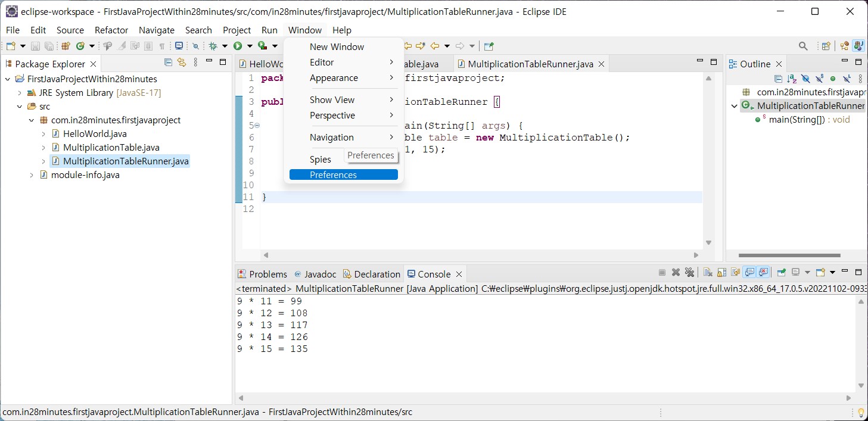
Task: Collapse MultiplicationTableRunner node in Outline
Action: 735,106
